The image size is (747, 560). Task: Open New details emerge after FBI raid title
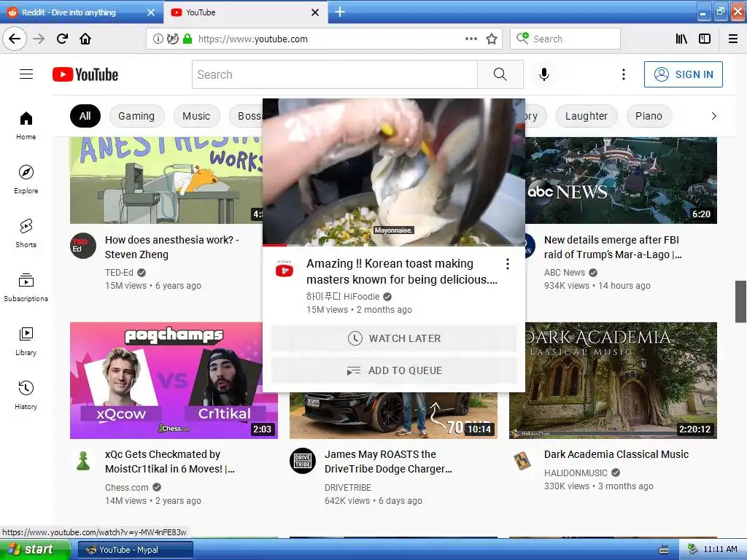pyautogui.click(x=613, y=247)
